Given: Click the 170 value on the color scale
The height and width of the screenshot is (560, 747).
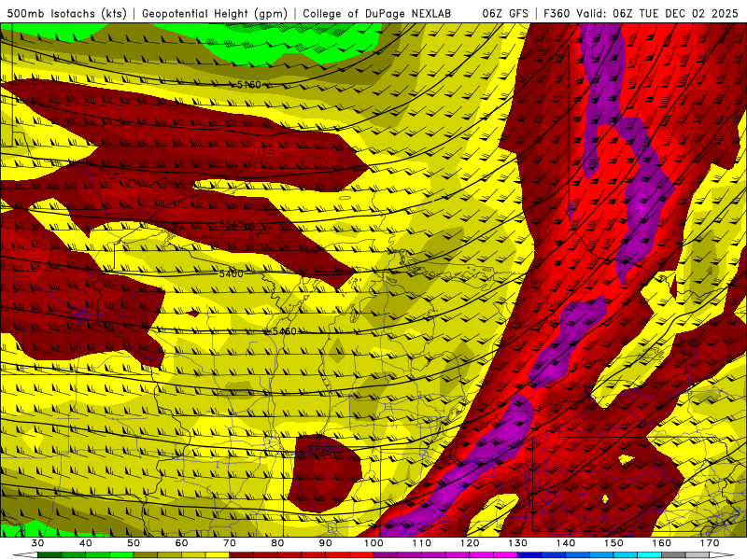Looking at the screenshot, I should (710, 543).
